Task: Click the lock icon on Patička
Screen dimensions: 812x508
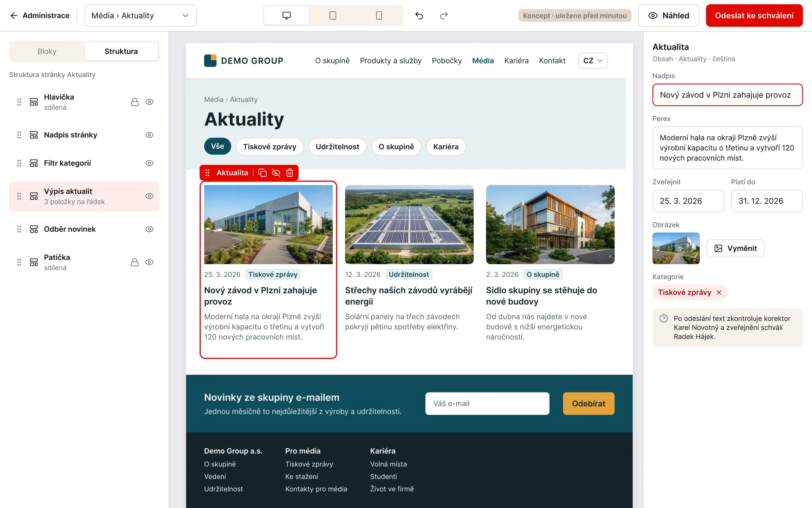Action: click(x=134, y=262)
